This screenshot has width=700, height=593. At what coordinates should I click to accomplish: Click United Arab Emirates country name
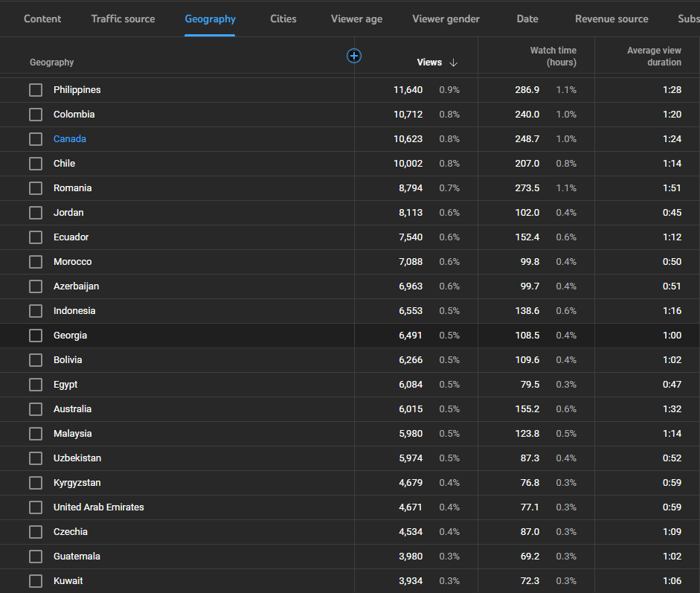[x=99, y=507]
